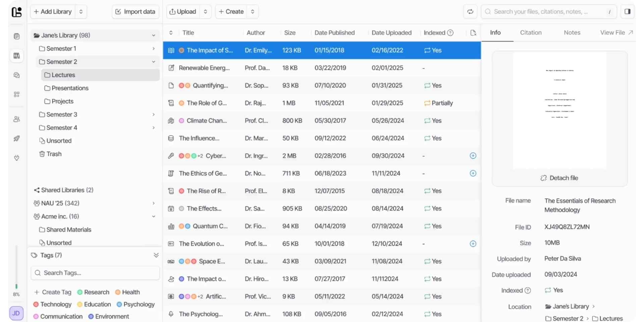Screen dimensions: 644x322
Task: Click the Technology tag color dot
Action: tap(36, 305)
